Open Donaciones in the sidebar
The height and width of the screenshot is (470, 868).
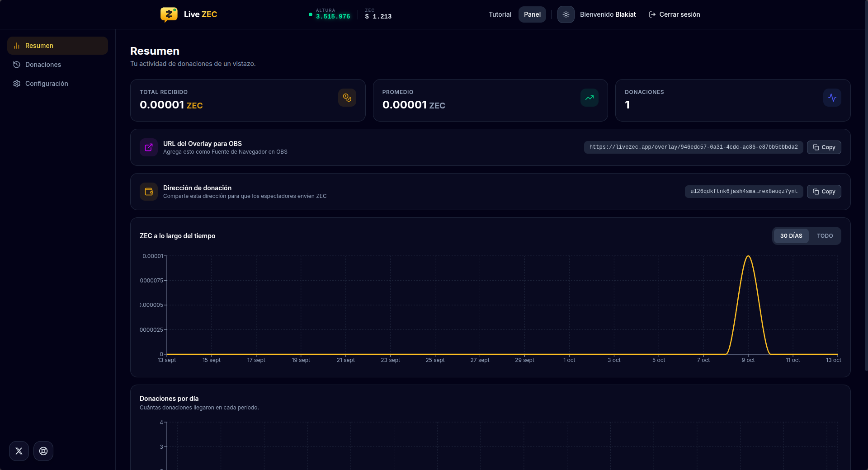(x=57, y=65)
